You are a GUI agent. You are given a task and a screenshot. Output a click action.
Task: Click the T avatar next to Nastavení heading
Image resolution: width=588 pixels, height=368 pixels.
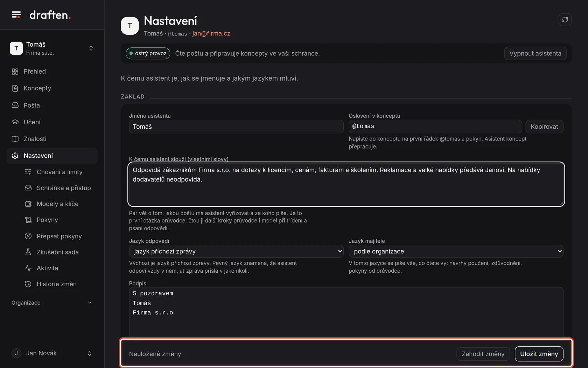pyautogui.click(x=130, y=26)
